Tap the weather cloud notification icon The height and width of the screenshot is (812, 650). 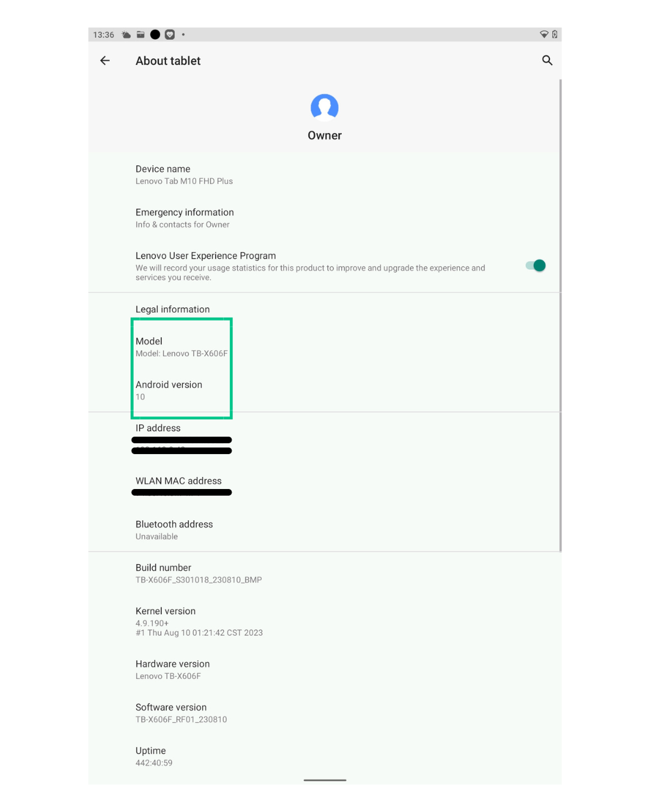(126, 35)
